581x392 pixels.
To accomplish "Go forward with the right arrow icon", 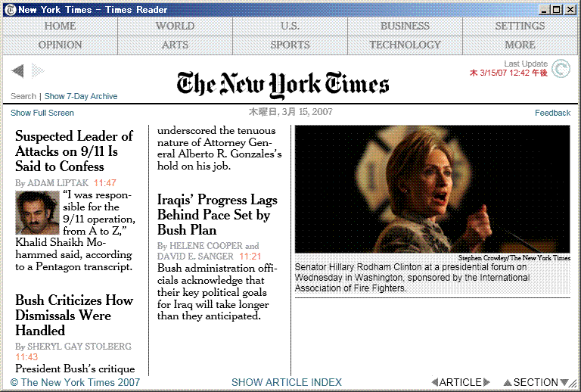I will (38, 71).
